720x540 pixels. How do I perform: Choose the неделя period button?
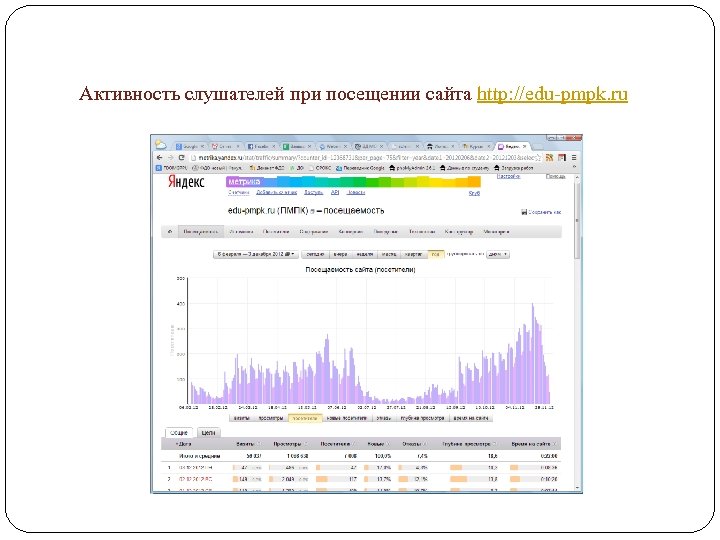pos(365,254)
